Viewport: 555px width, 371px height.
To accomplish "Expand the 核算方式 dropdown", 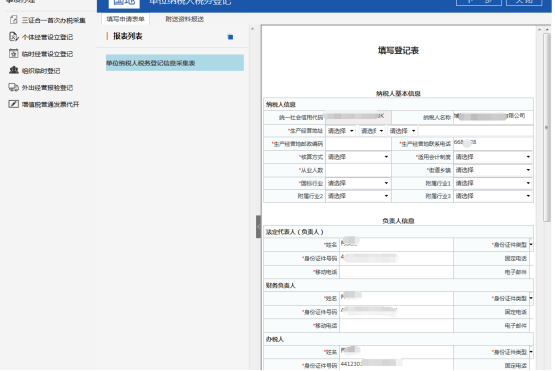I will [x=358, y=157].
